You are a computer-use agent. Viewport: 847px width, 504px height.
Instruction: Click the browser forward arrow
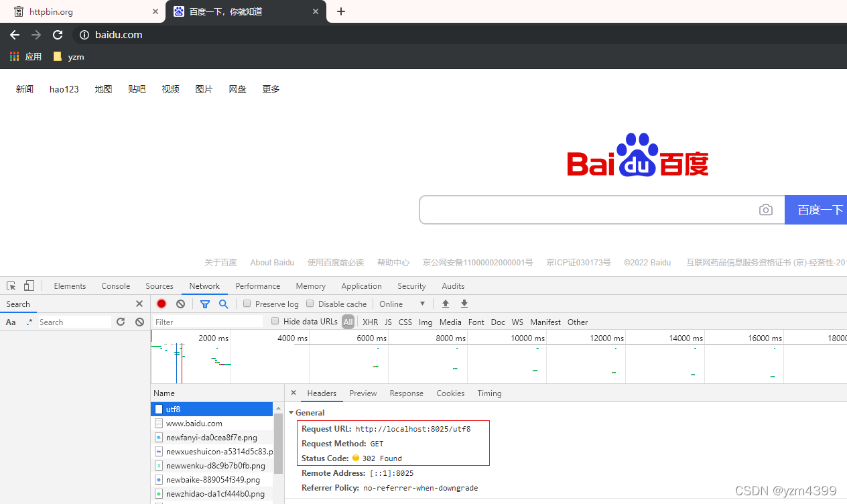click(x=36, y=35)
